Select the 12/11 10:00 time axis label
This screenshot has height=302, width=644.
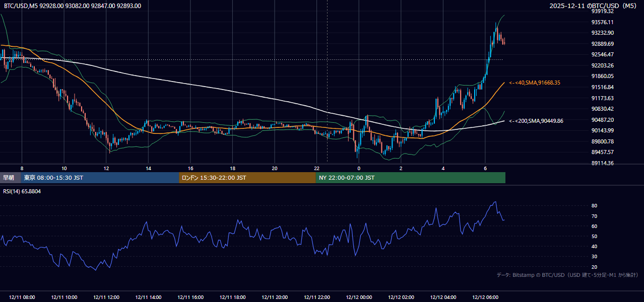(x=64, y=297)
